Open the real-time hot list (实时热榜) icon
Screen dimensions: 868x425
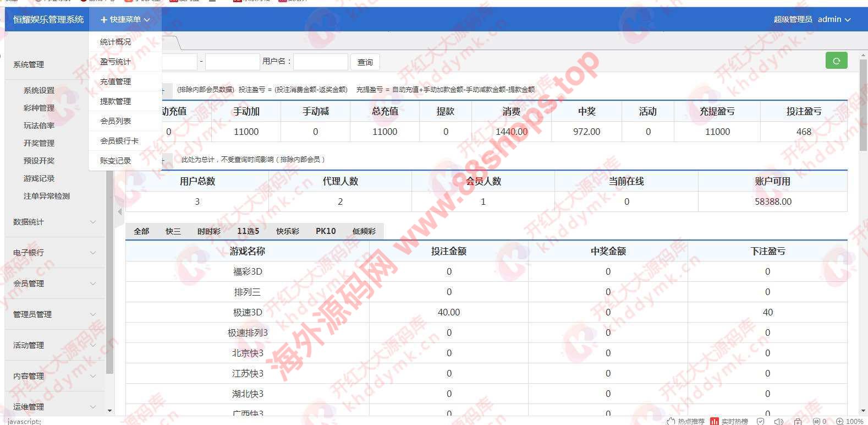coord(715,421)
